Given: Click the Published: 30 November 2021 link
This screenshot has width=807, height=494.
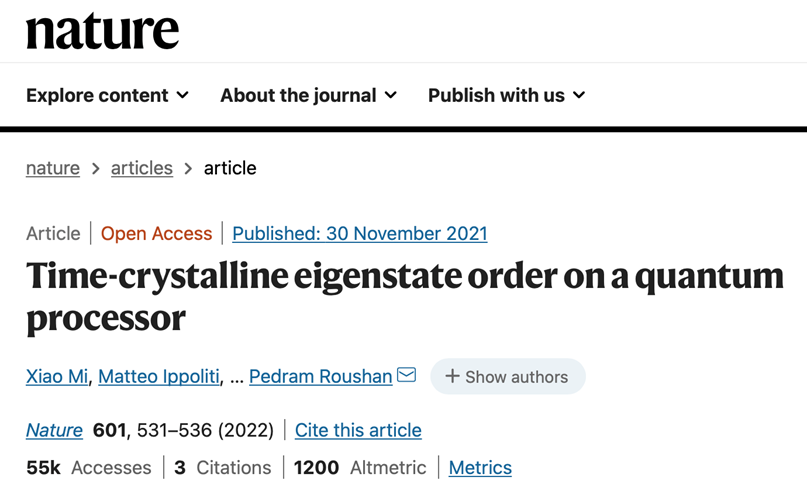Looking at the screenshot, I should [360, 234].
